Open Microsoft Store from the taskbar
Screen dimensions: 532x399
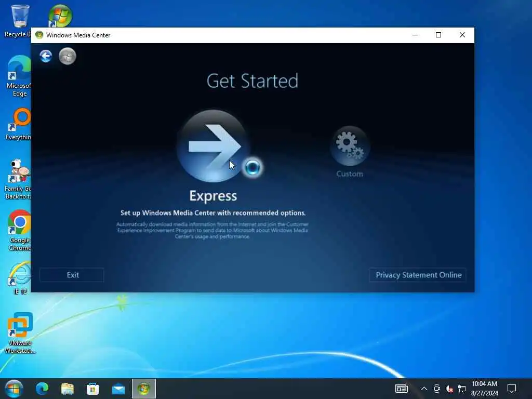coord(92,389)
